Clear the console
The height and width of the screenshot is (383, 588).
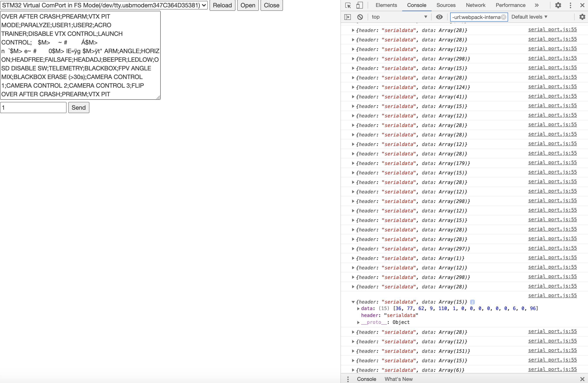point(360,17)
